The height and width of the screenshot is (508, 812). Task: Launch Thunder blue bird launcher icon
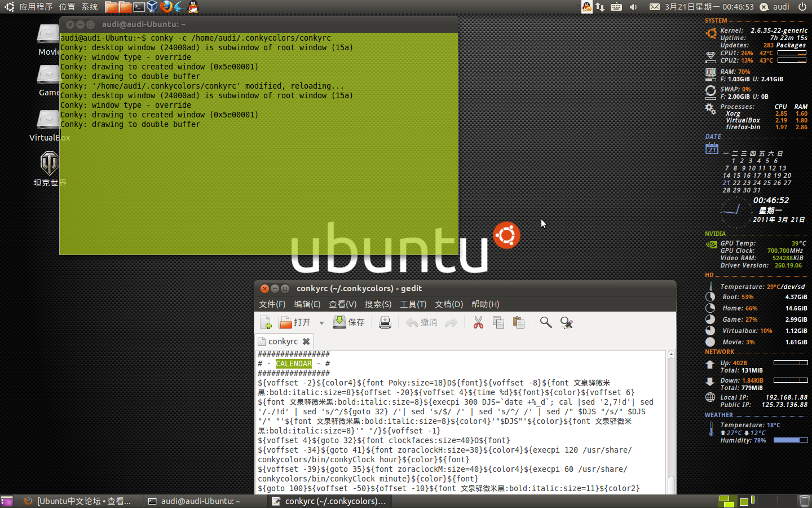coord(179,7)
